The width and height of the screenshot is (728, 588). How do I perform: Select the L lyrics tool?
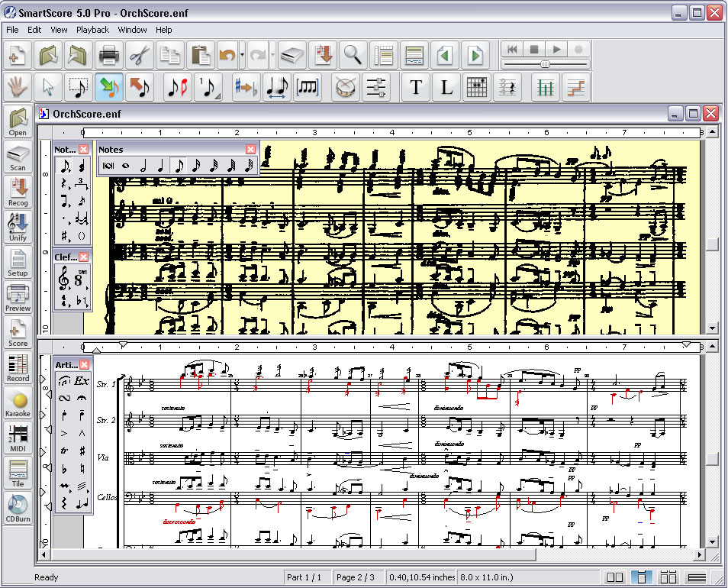click(446, 87)
